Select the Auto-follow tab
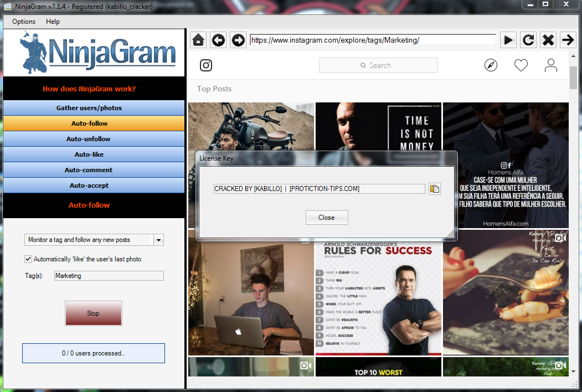 coord(94,123)
